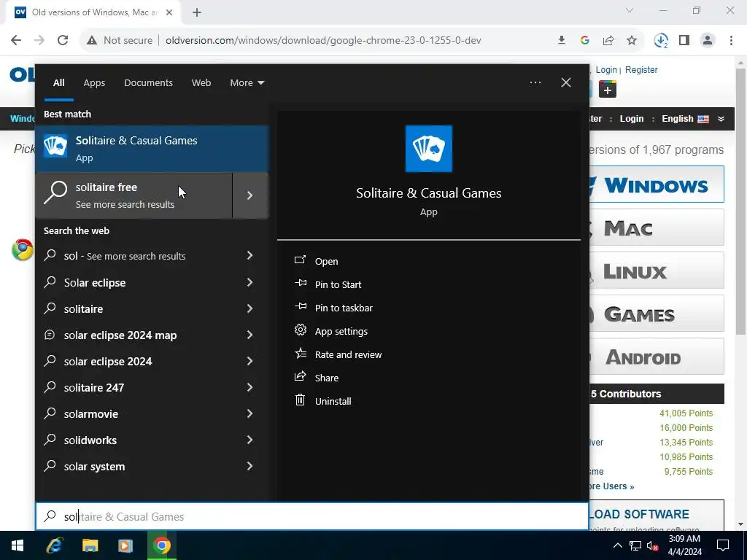Click the Google icon in the address bar

pyautogui.click(x=585, y=41)
